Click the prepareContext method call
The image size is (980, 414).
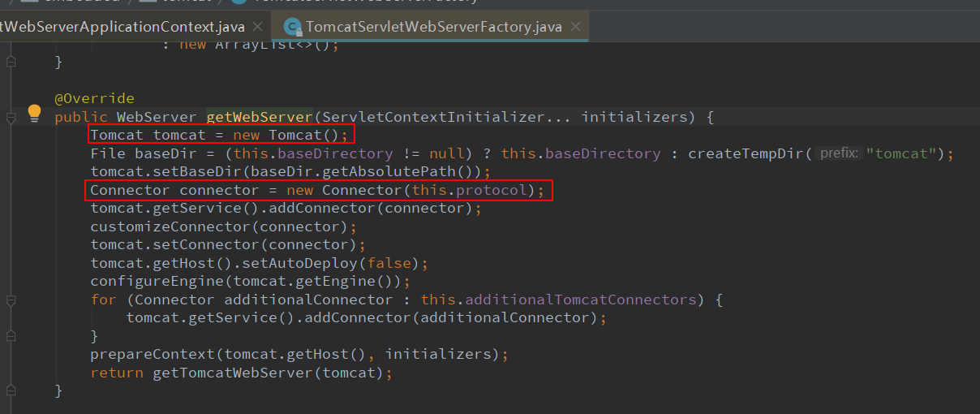click(152, 354)
